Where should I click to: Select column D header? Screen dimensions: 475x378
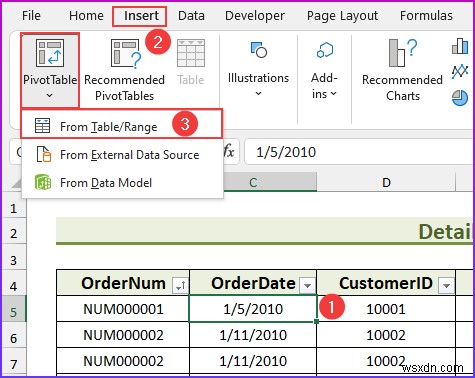pos(386,182)
